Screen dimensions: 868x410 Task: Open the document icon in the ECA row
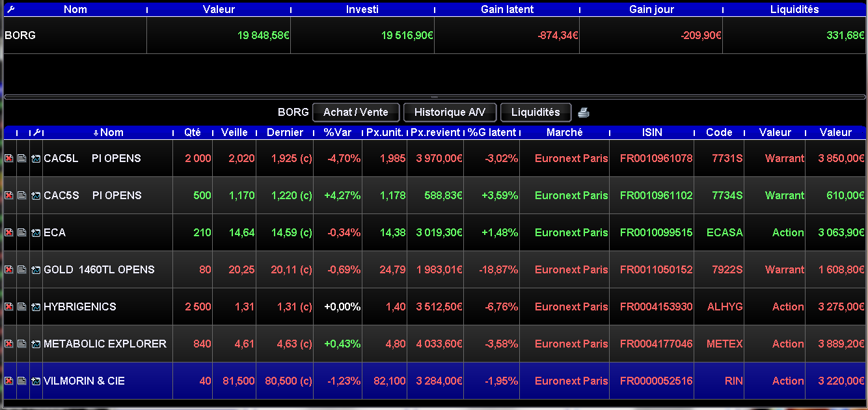tap(22, 232)
